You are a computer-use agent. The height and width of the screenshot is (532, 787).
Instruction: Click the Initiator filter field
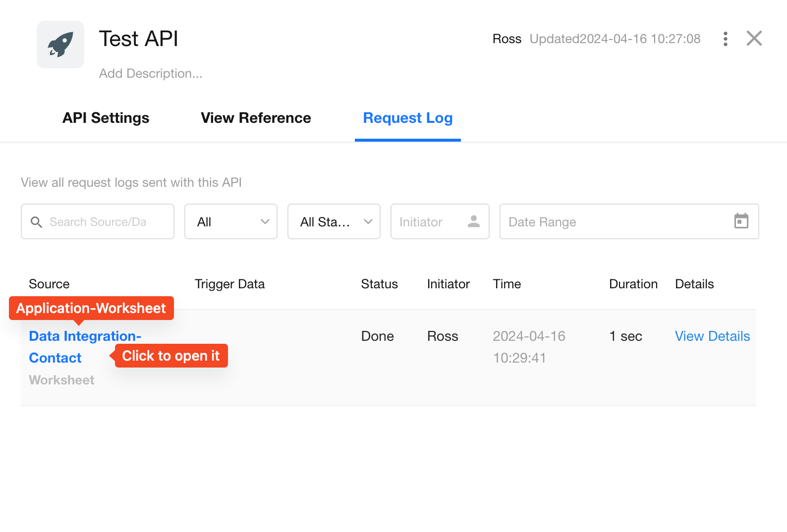point(429,221)
